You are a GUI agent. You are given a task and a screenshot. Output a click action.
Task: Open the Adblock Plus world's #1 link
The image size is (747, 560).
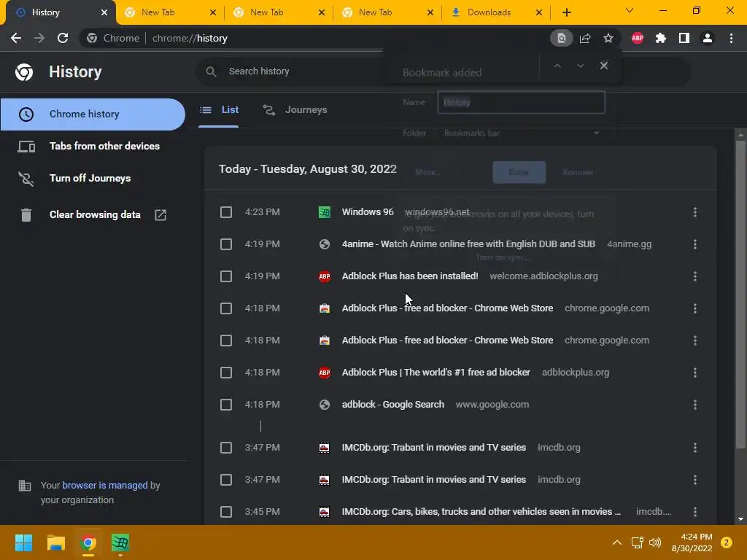click(436, 373)
